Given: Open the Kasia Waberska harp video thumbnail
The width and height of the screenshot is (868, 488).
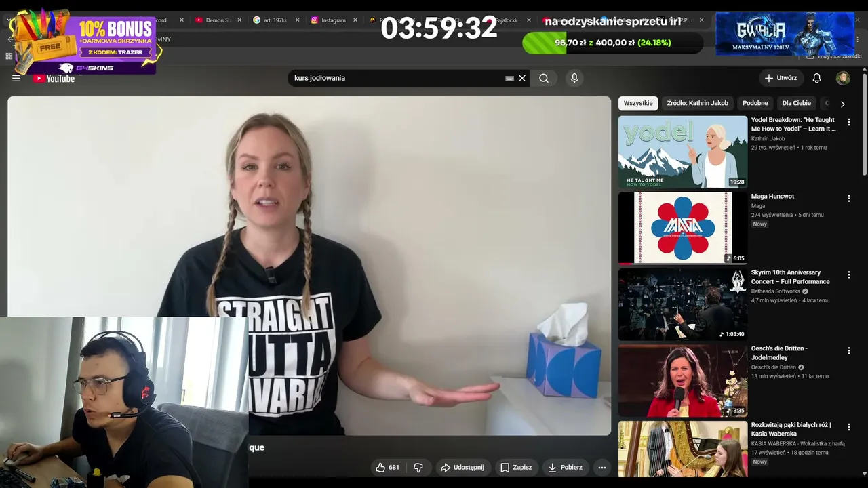Looking at the screenshot, I should tap(683, 449).
